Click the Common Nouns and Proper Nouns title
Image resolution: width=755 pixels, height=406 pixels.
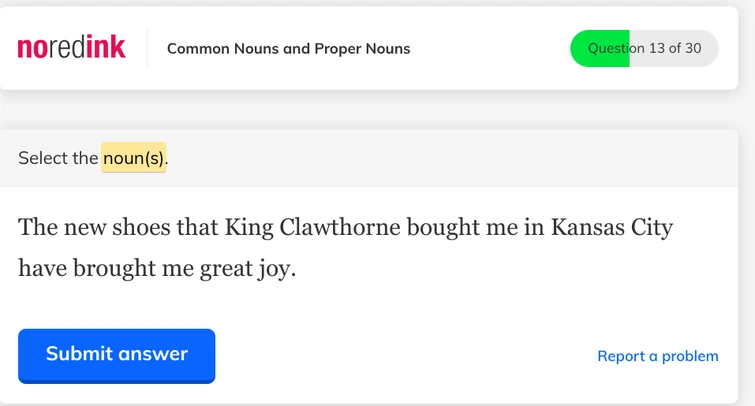click(288, 49)
